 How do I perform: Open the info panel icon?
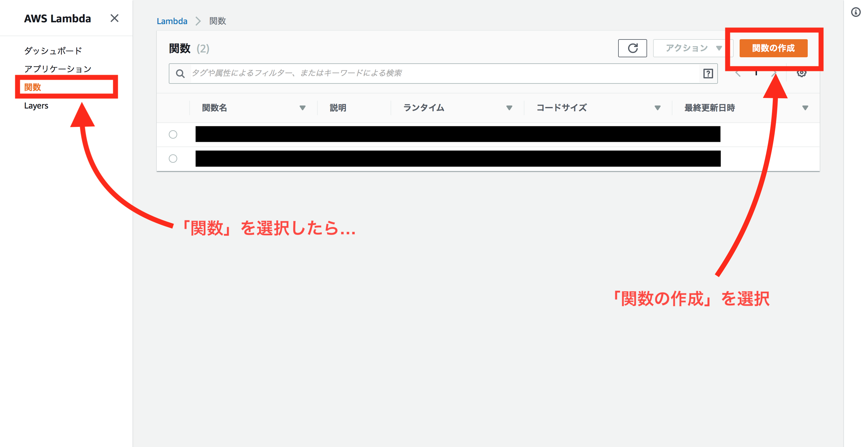[856, 12]
